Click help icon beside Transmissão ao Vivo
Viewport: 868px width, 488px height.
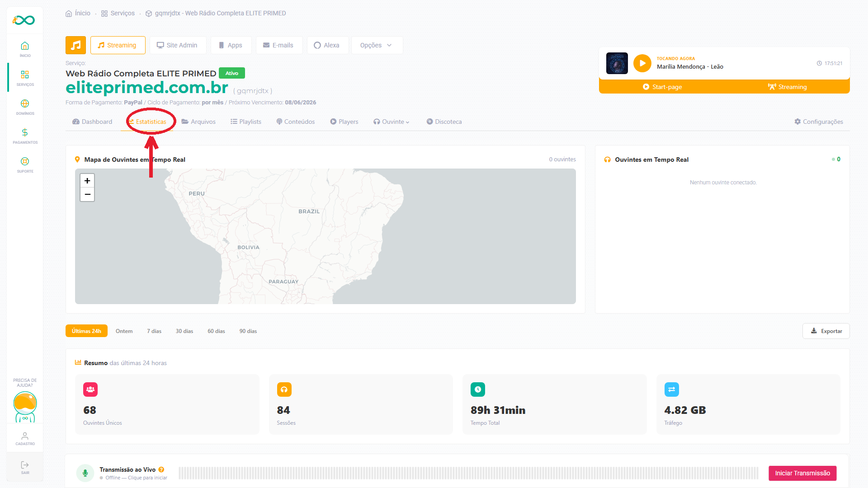click(x=161, y=469)
